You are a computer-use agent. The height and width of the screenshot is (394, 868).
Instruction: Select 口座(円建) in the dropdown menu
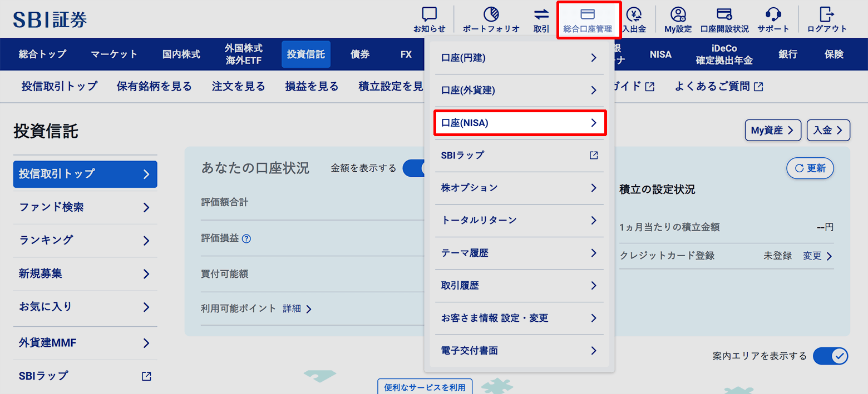click(x=519, y=58)
